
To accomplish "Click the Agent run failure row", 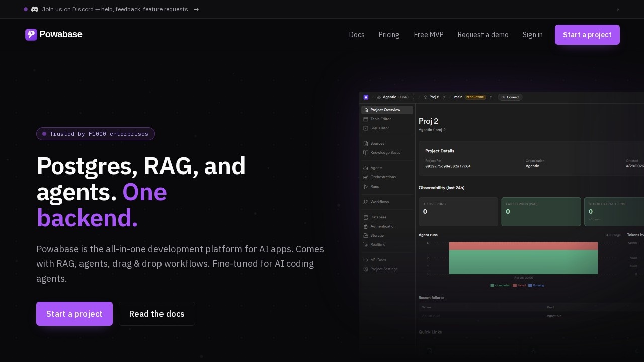I will click(531, 315).
